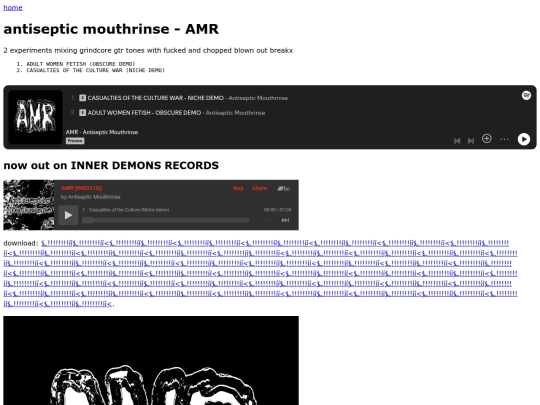
Task: Click the large AMR logo image
Action: [x=151, y=361]
